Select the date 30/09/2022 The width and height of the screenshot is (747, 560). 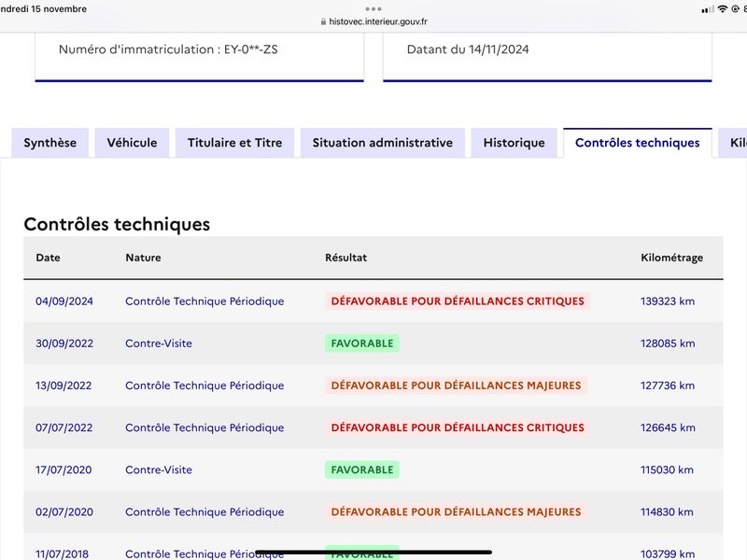click(64, 343)
